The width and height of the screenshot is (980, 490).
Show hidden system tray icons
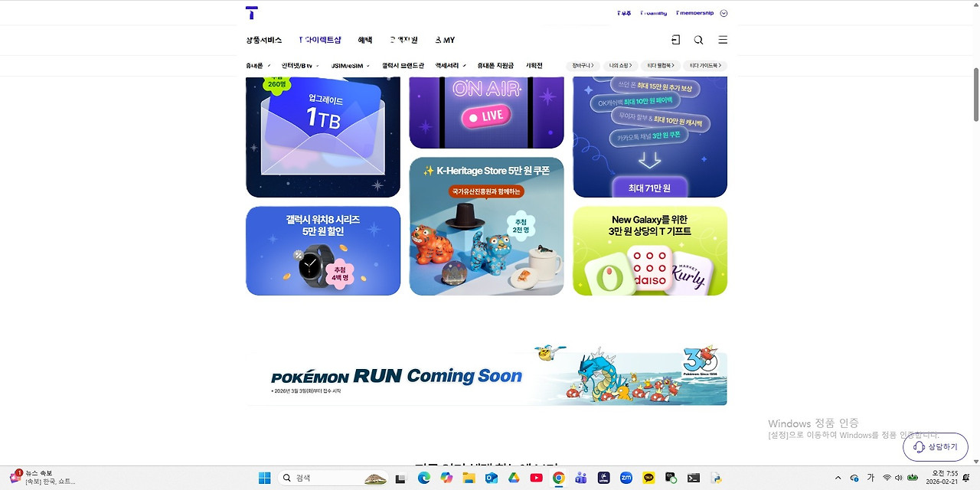click(x=838, y=478)
